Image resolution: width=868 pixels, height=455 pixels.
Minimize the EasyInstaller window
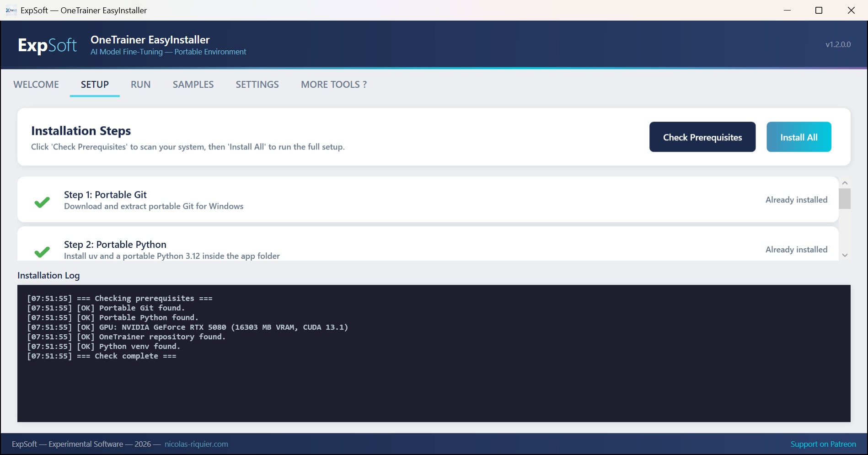pyautogui.click(x=787, y=10)
